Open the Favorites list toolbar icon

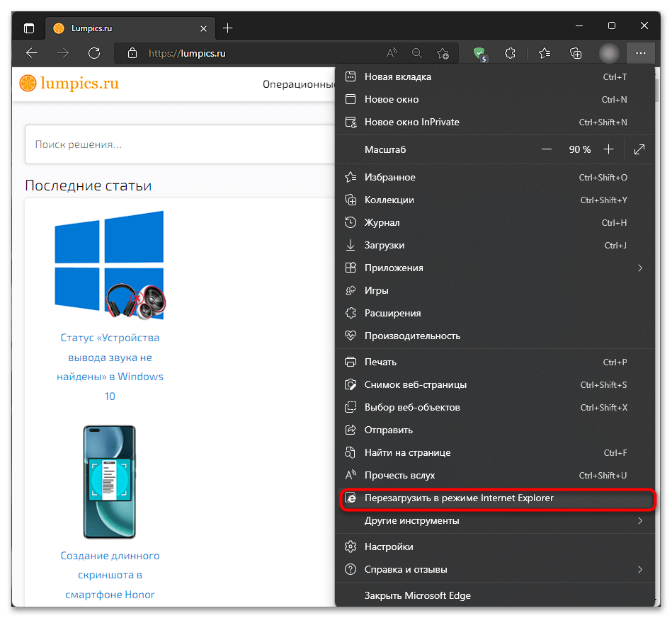point(545,53)
